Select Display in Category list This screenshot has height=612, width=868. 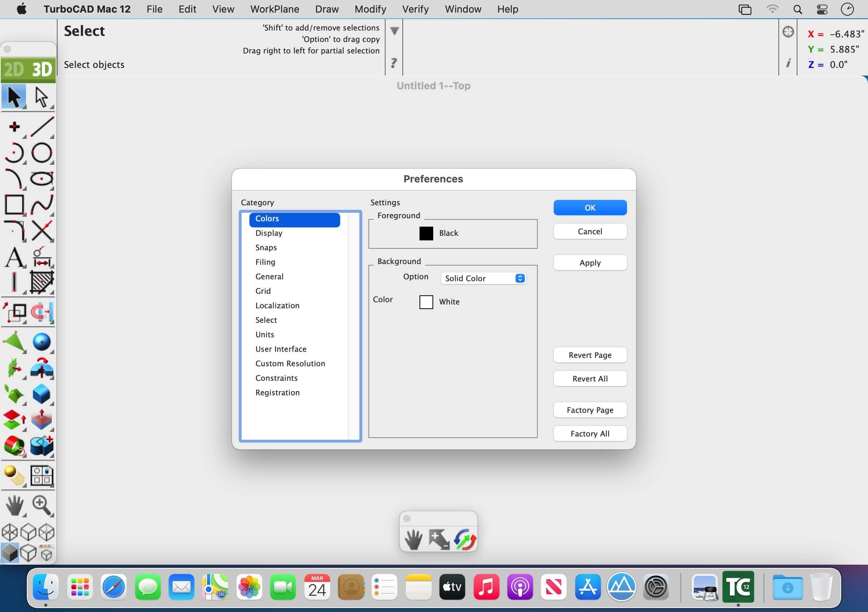pos(295,233)
